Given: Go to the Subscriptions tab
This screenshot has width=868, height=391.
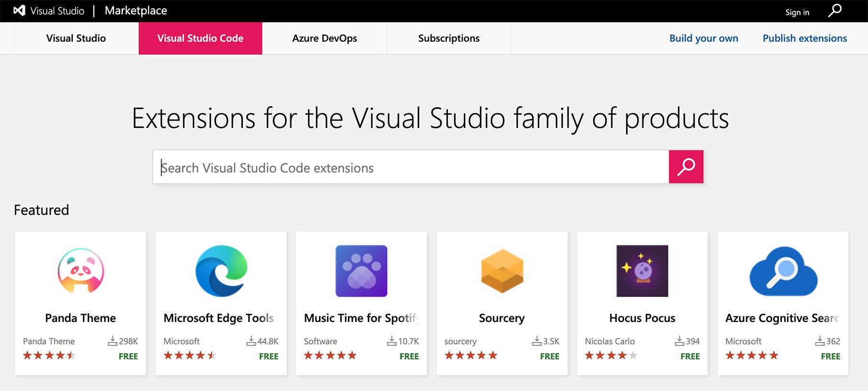Looking at the screenshot, I should pos(449,38).
